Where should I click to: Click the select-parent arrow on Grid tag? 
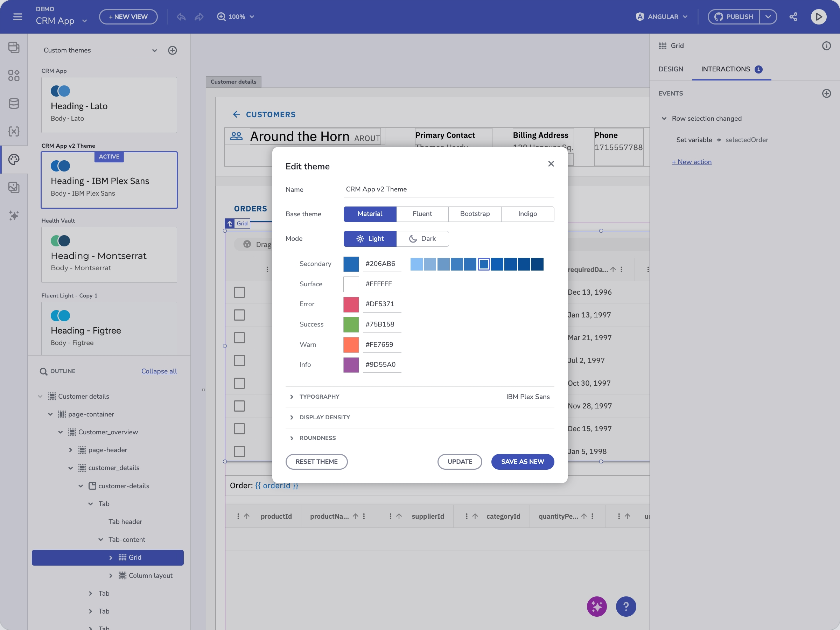[230, 224]
